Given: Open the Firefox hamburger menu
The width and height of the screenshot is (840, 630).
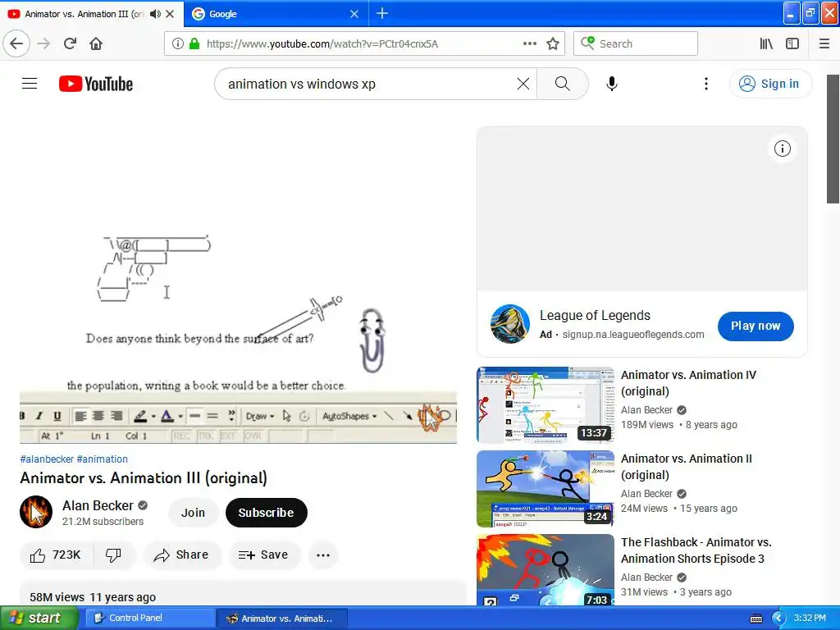Looking at the screenshot, I should pos(824,43).
